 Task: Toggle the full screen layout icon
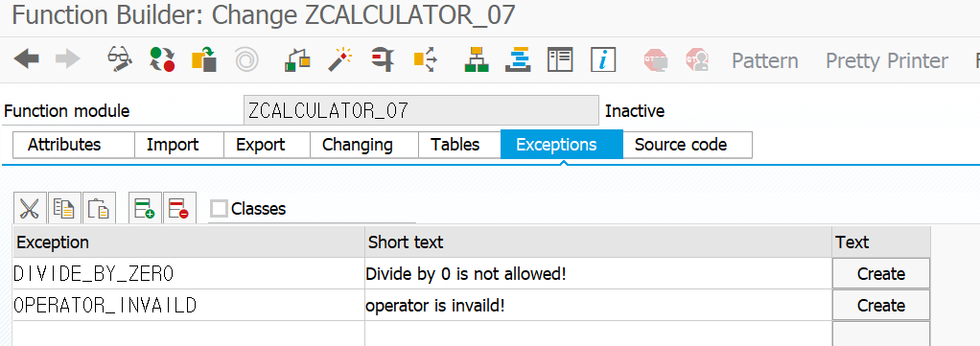click(x=560, y=59)
